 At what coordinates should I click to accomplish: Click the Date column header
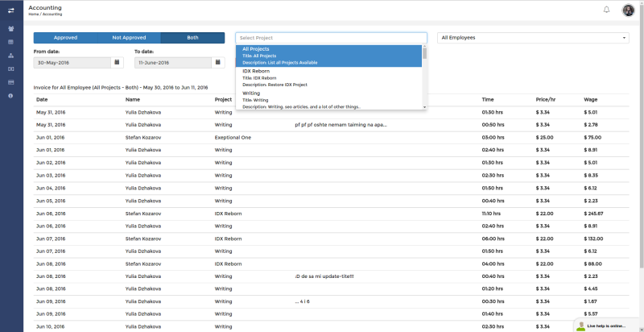[x=42, y=99]
